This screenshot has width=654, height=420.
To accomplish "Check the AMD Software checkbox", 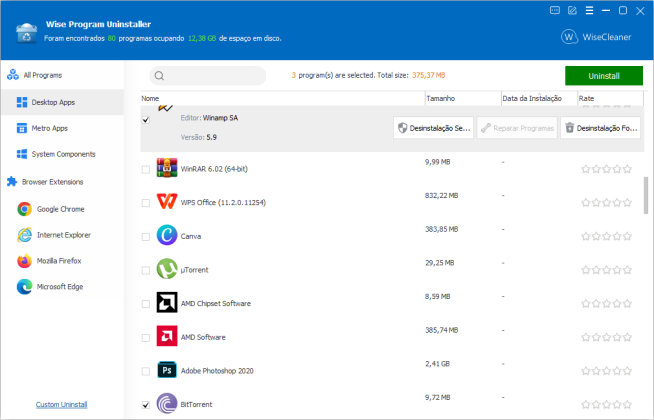I will click(146, 338).
